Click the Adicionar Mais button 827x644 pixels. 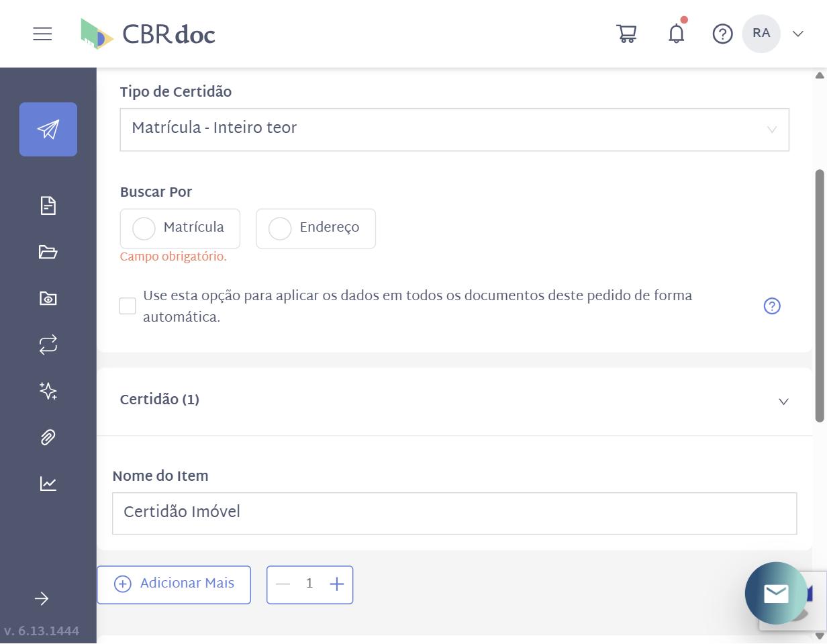(x=174, y=584)
